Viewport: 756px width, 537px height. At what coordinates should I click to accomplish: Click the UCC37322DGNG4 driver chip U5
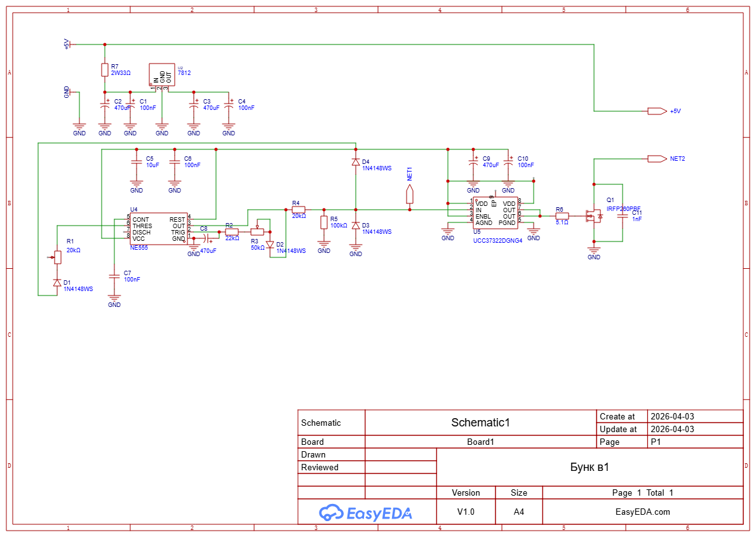tap(496, 213)
